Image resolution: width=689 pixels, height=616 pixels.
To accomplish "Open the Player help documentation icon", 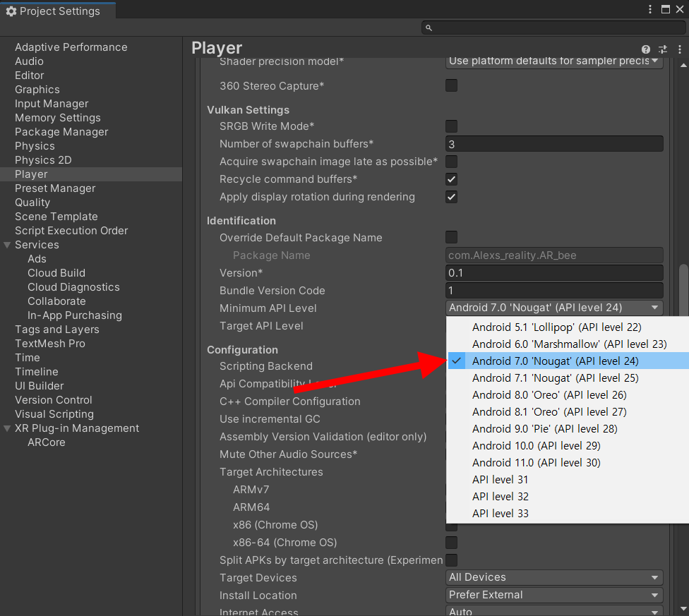I will pyautogui.click(x=645, y=49).
